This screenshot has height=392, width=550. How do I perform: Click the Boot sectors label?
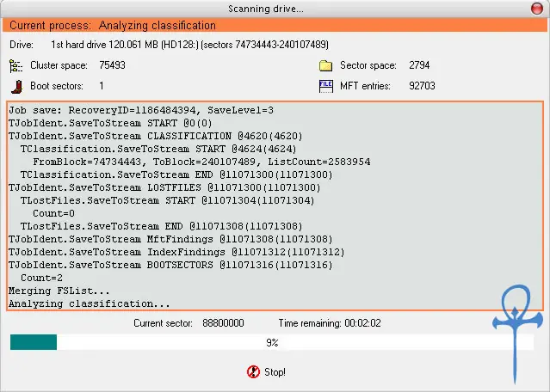(x=57, y=86)
